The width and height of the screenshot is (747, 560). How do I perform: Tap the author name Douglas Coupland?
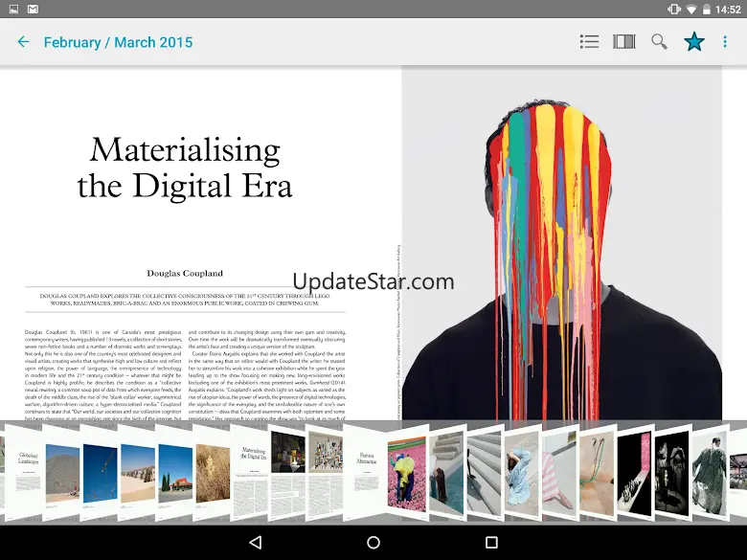coord(185,274)
